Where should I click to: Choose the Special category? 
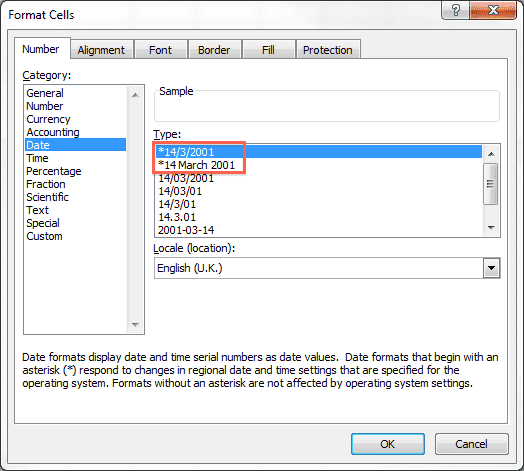[76, 223]
